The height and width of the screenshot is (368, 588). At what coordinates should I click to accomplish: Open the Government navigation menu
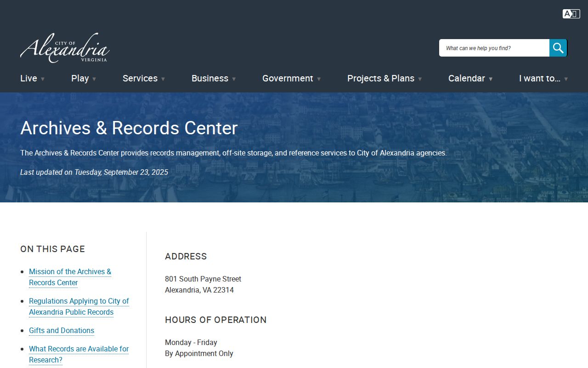tap(288, 78)
